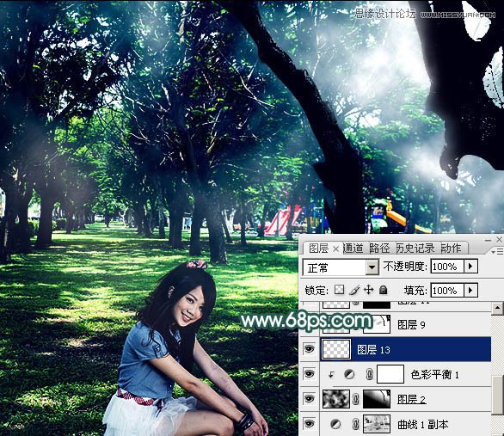Close the 图层 tab with its x
This screenshot has width=504, height=436.
[335, 249]
